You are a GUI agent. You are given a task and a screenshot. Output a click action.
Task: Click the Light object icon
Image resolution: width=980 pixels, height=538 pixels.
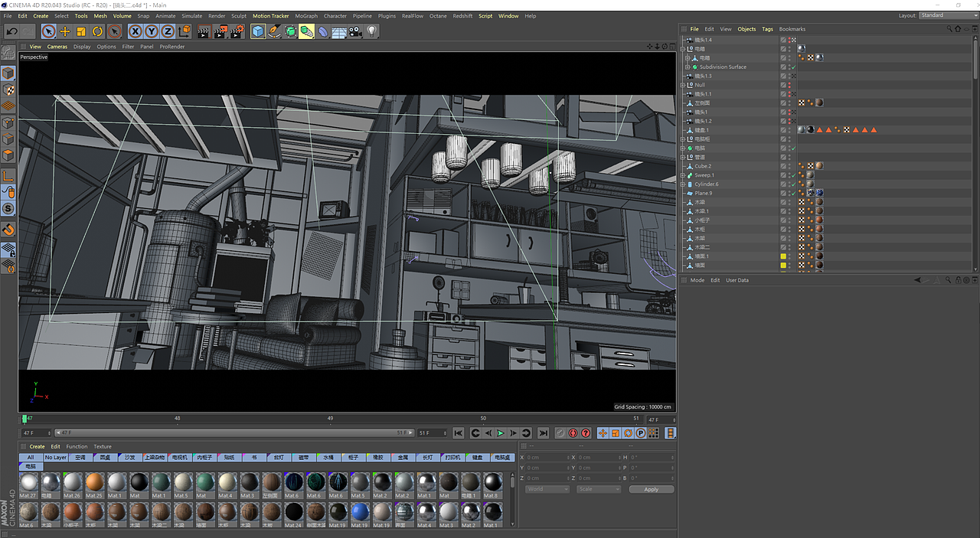coord(372,31)
